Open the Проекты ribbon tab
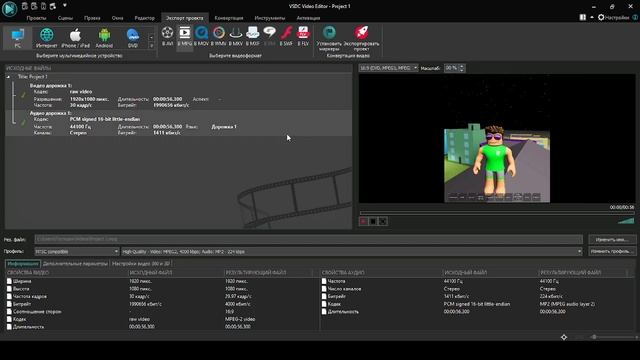The image size is (640, 360). click(36, 18)
